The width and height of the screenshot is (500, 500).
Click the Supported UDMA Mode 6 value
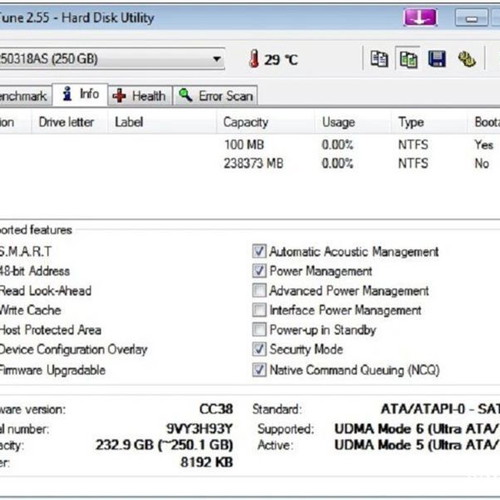coord(417,429)
